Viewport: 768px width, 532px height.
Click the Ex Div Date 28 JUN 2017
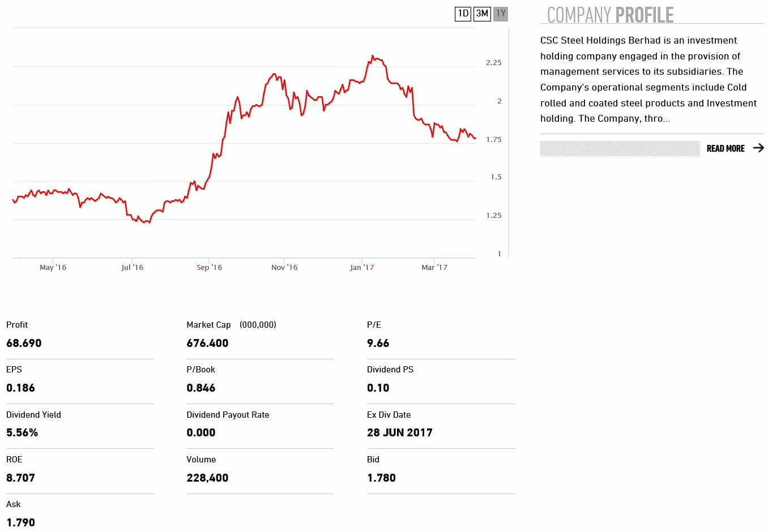coord(399,432)
